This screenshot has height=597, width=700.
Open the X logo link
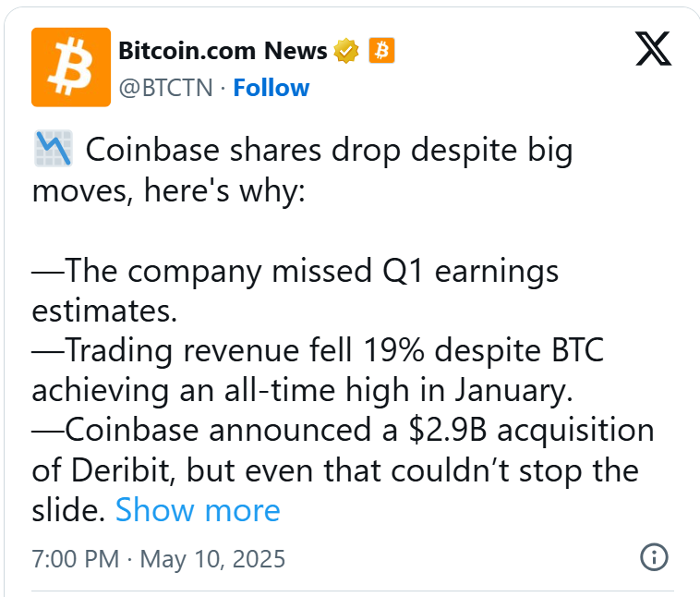click(x=654, y=47)
